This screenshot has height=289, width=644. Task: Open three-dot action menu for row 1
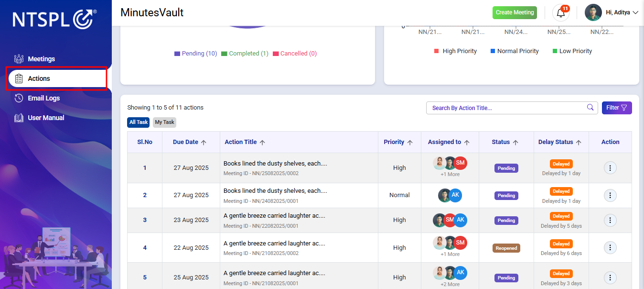tap(610, 168)
